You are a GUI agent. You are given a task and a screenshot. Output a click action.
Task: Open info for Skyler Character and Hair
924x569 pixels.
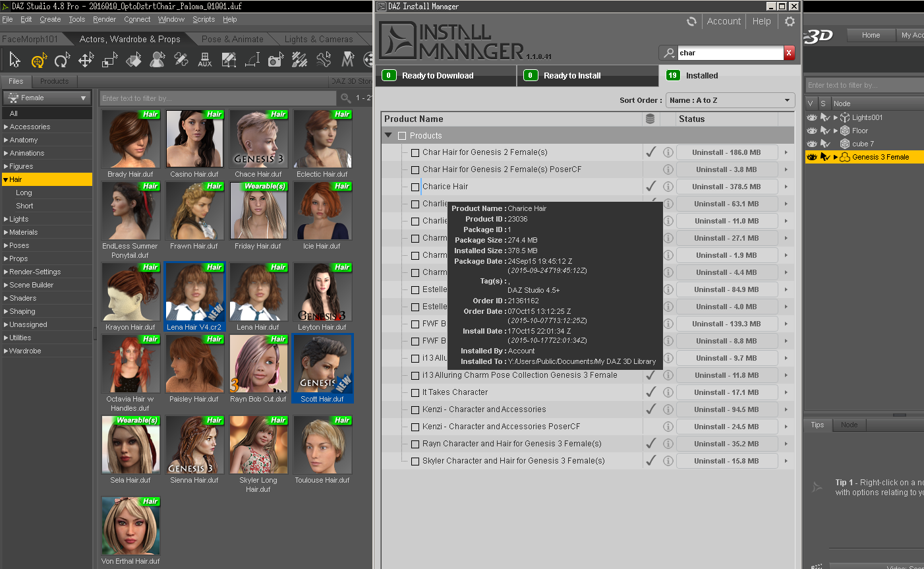click(668, 461)
